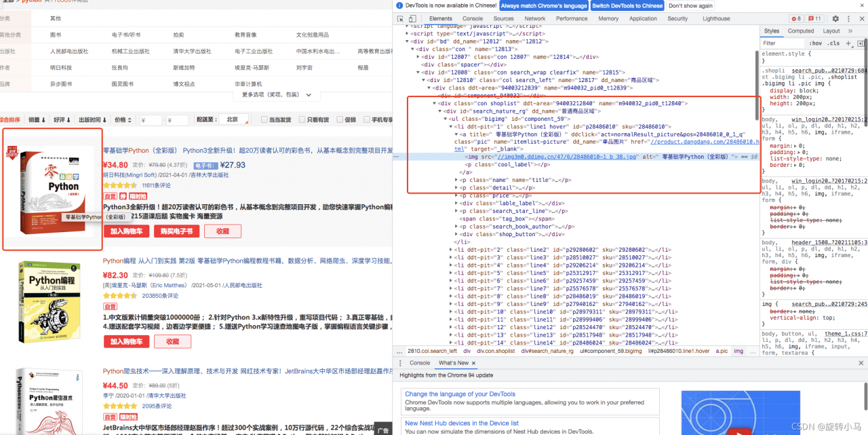868x435 pixels.
Task: Expand the li ddt-pit="5" line5 node
Action: tap(452, 273)
